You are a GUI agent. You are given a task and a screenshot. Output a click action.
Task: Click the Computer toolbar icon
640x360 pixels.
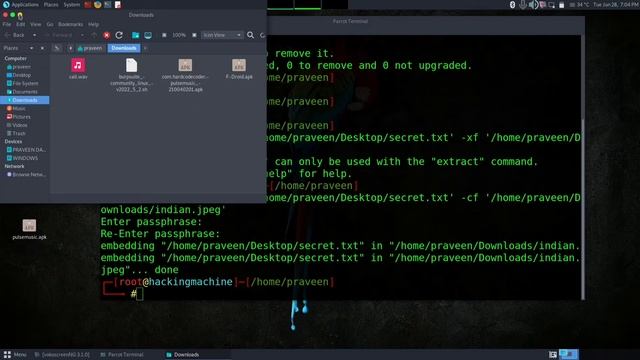pos(148,35)
